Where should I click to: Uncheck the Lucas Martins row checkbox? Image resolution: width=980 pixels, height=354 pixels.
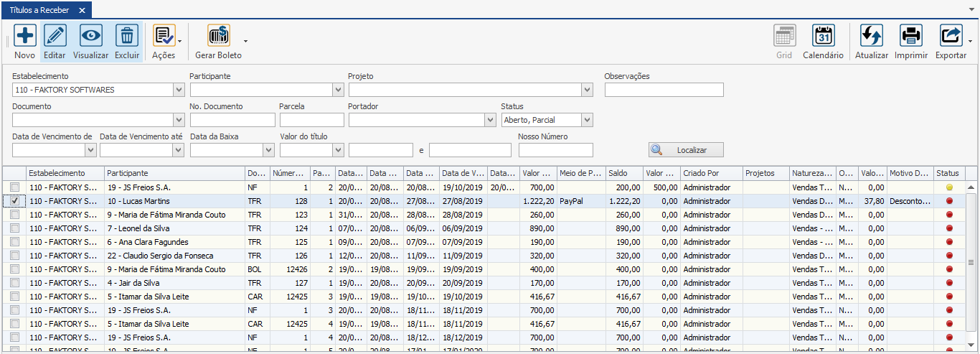pyautogui.click(x=15, y=201)
